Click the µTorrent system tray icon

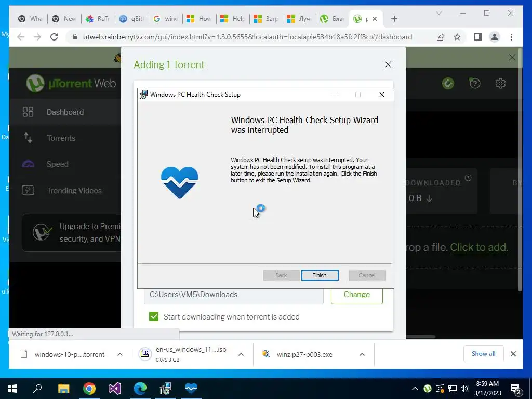coord(427,389)
